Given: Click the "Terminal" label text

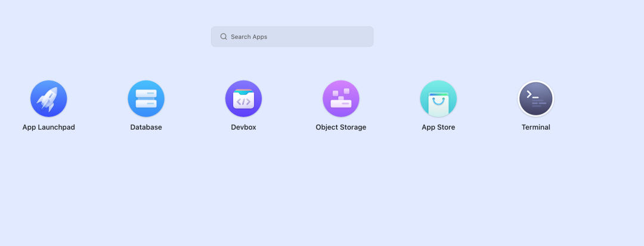Looking at the screenshot, I should click(535, 128).
